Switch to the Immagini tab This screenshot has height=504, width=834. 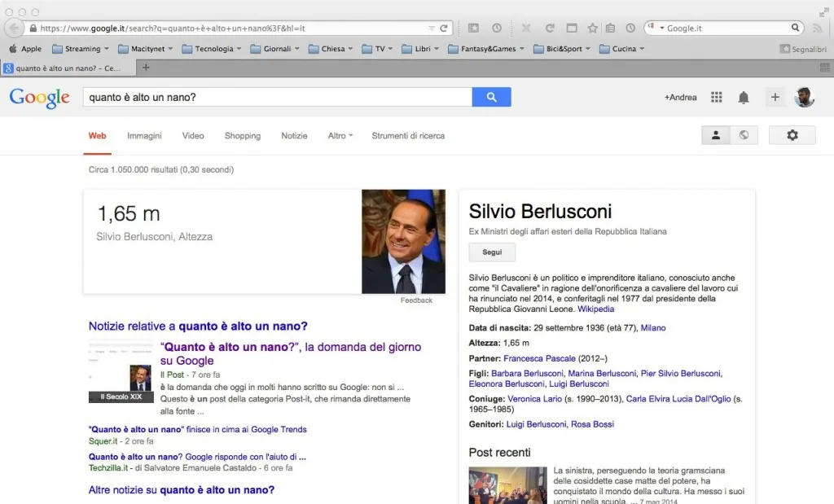144,136
